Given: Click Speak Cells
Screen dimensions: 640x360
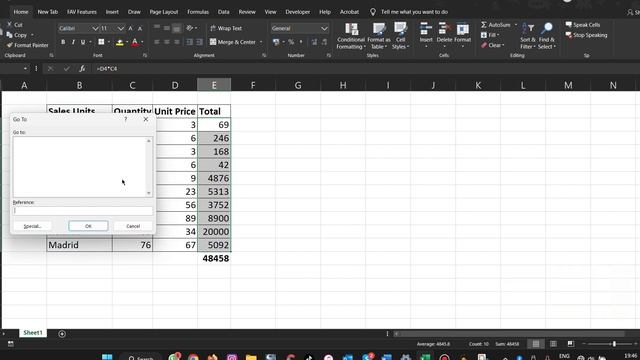Looking at the screenshot, I should pyautogui.click(x=582, y=25).
